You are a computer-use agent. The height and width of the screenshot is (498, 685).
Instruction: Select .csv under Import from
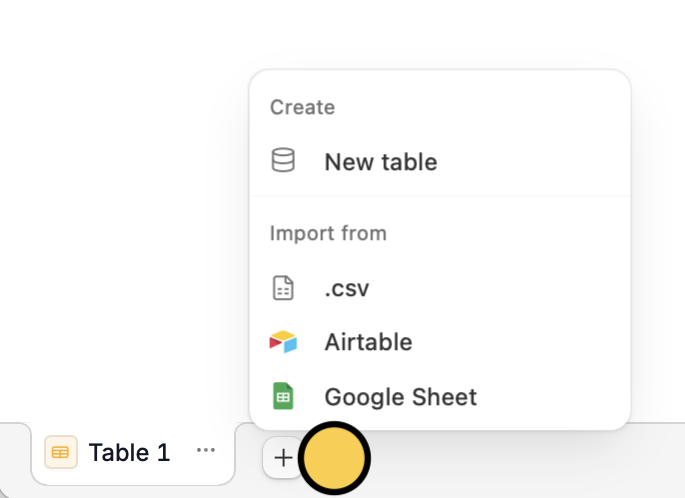347,289
